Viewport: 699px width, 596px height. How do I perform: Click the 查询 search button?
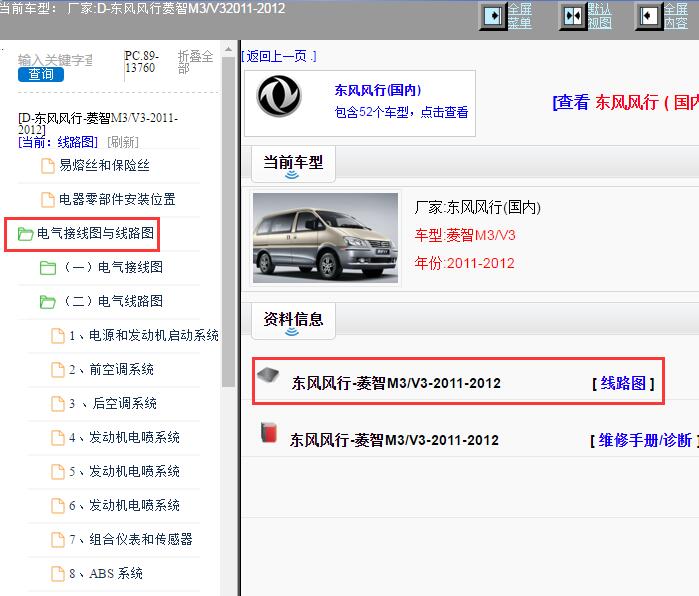[x=41, y=74]
